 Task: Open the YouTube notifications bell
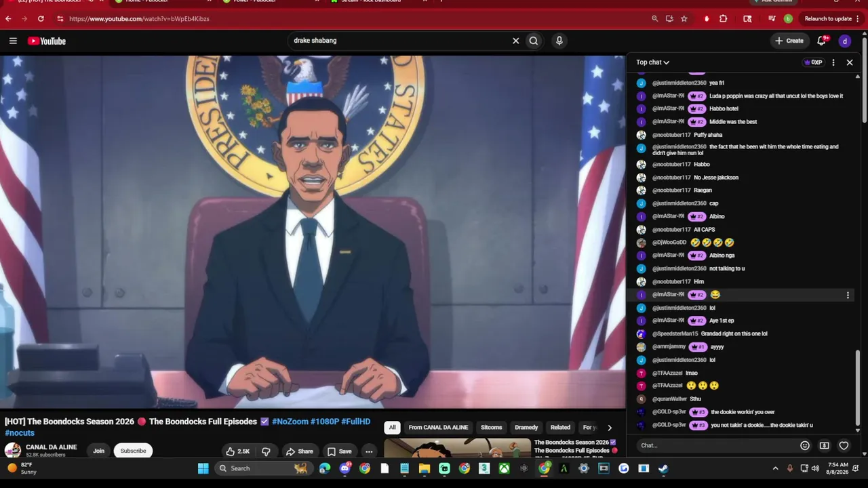pyautogui.click(x=822, y=41)
